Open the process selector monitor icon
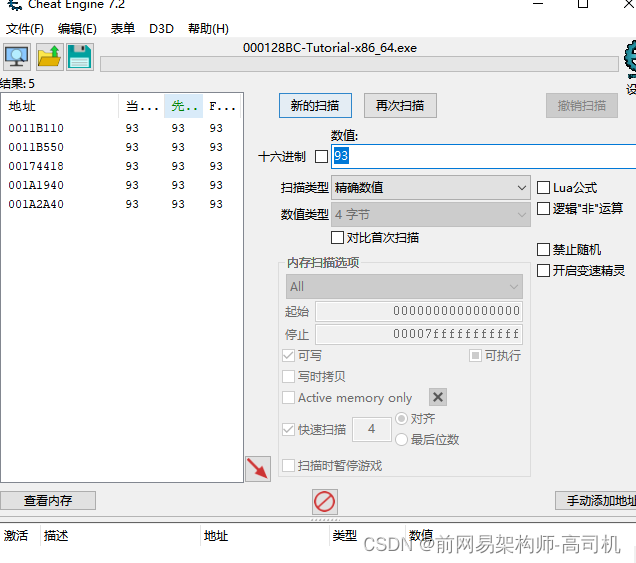Screen dimensions: 636x563 [17, 57]
